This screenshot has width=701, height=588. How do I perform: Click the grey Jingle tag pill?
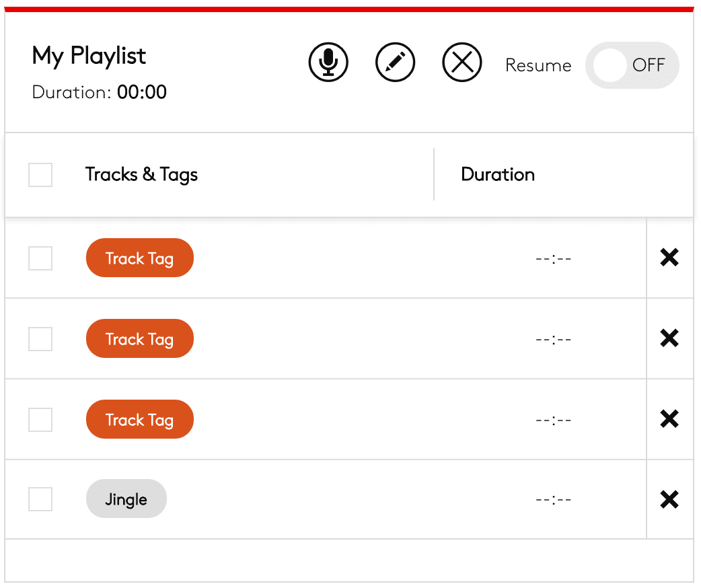(126, 499)
